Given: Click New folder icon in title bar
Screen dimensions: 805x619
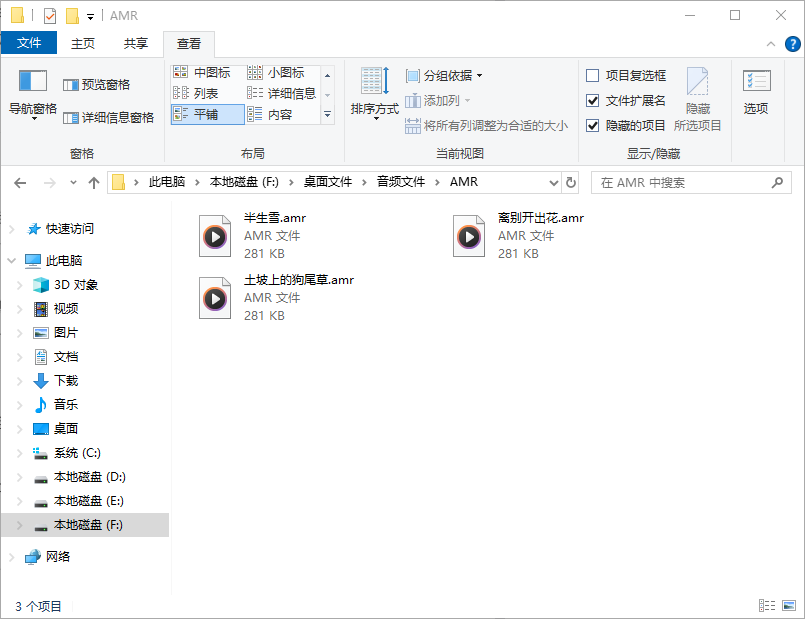Looking at the screenshot, I should (x=72, y=16).
